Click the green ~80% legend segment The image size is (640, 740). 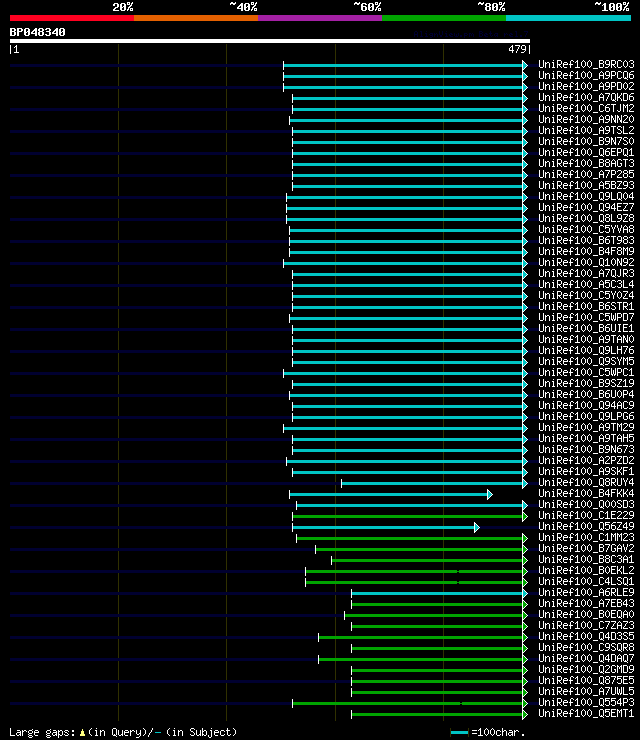(x=444, y=18)
